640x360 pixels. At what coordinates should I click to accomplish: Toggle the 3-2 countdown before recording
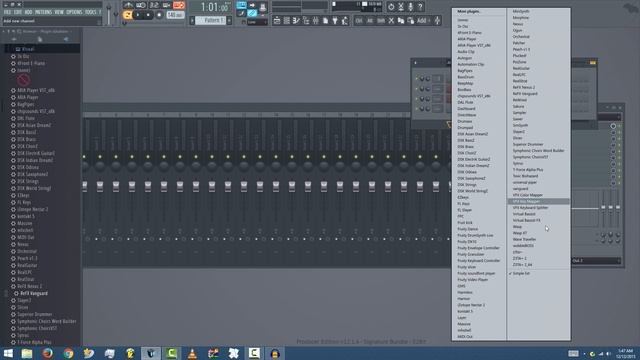[154, 5]
